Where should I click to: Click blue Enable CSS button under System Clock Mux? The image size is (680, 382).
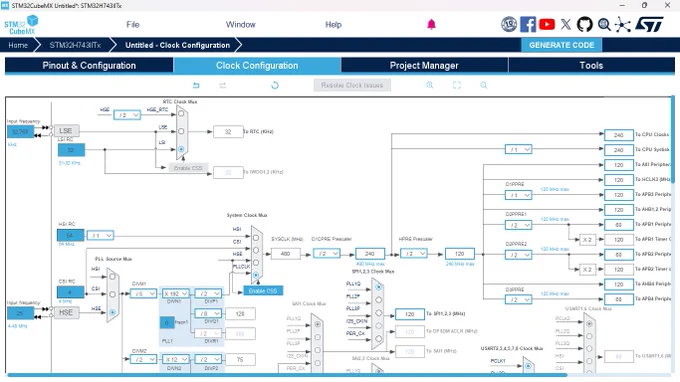click(x=263, y=291)
